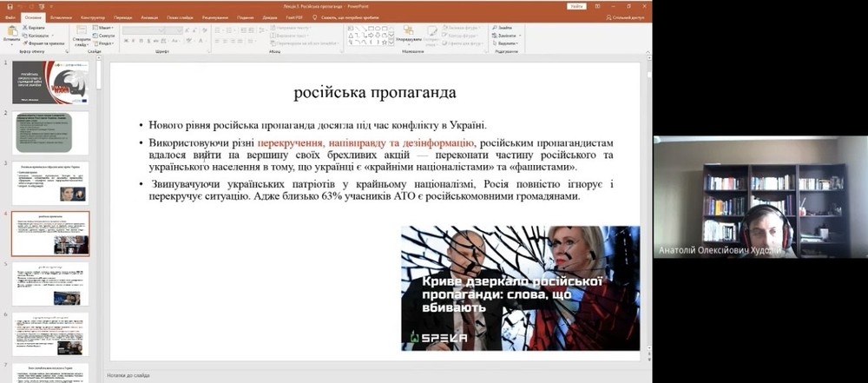Increase font size button
The width and height of the screenshot is (868, 383).
[187, 30]
